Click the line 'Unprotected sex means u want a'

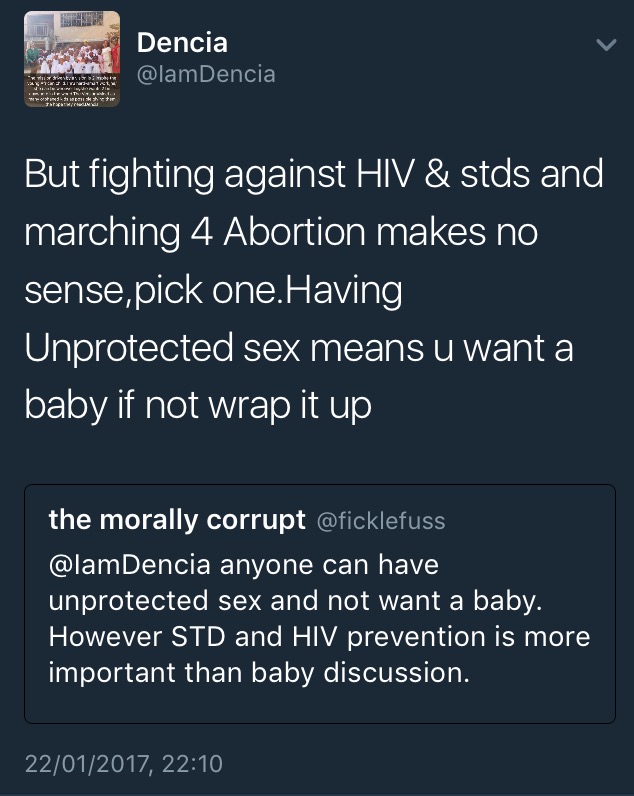[299, 349]
